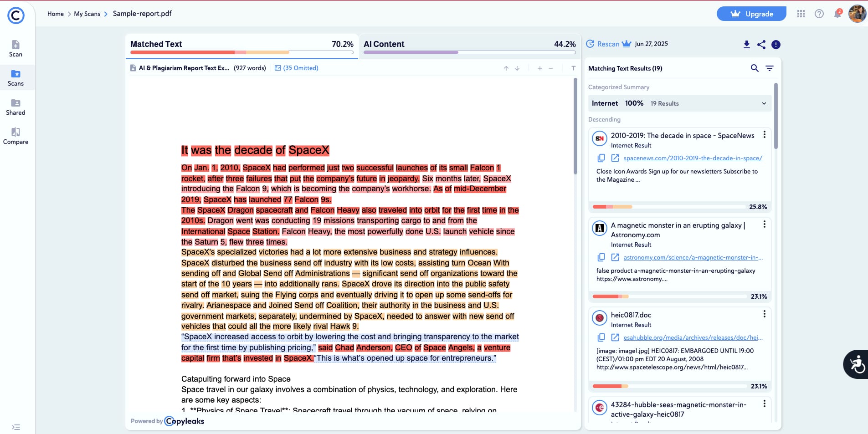Click the Descending sort label

coord(604,119)
